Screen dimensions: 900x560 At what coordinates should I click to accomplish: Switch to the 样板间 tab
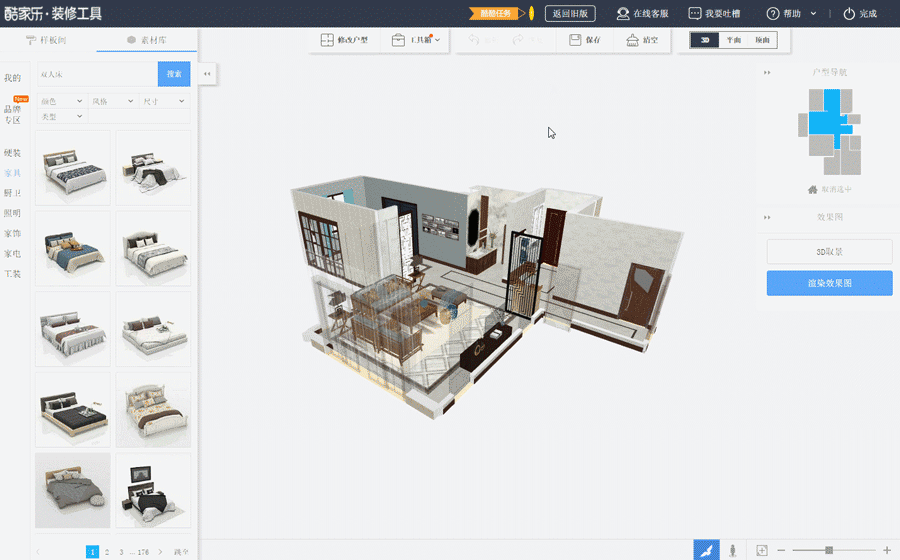[x=48, y=40]
